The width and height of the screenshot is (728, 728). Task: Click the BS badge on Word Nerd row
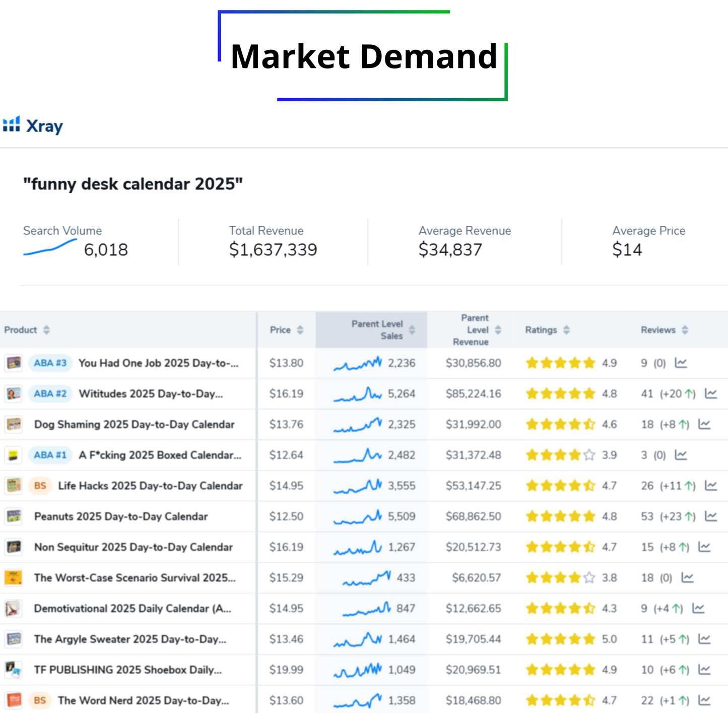40,701
